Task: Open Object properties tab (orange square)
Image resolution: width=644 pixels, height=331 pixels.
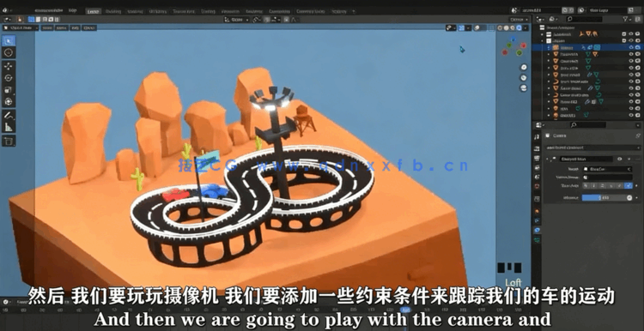Action: [x=538, y=211]
